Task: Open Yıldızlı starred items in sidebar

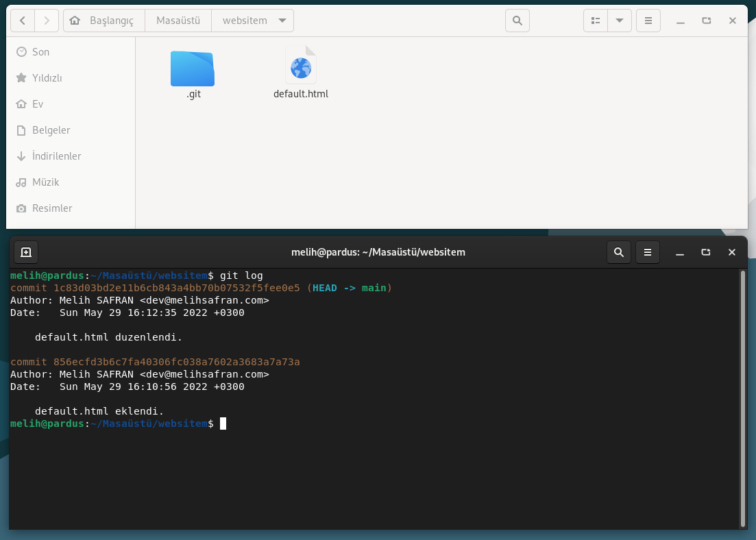Action: click(x=71, y=78)
